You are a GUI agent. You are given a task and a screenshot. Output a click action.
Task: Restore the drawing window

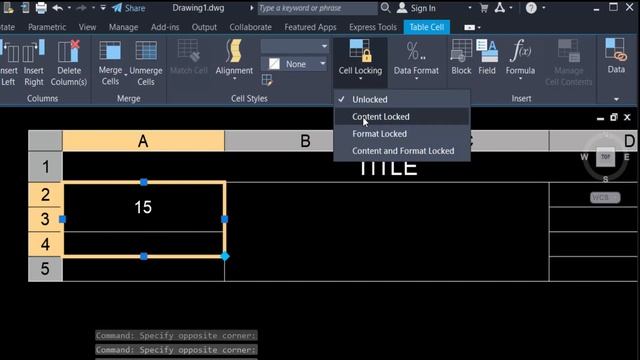point(613,118)
